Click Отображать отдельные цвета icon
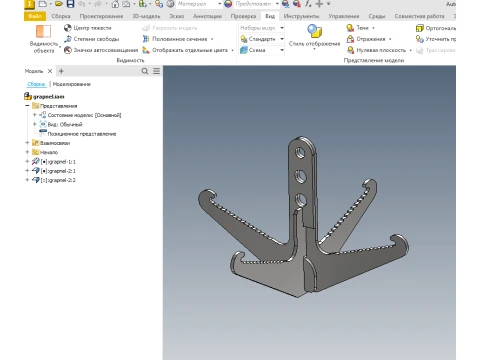The width and height of the screenshot is (480, 360). (x=146, y=50)
